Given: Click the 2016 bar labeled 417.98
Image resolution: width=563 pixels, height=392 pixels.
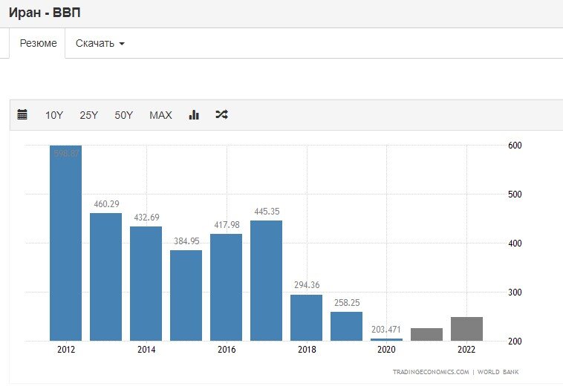Looking at the screenshot, I should point(227,287).
